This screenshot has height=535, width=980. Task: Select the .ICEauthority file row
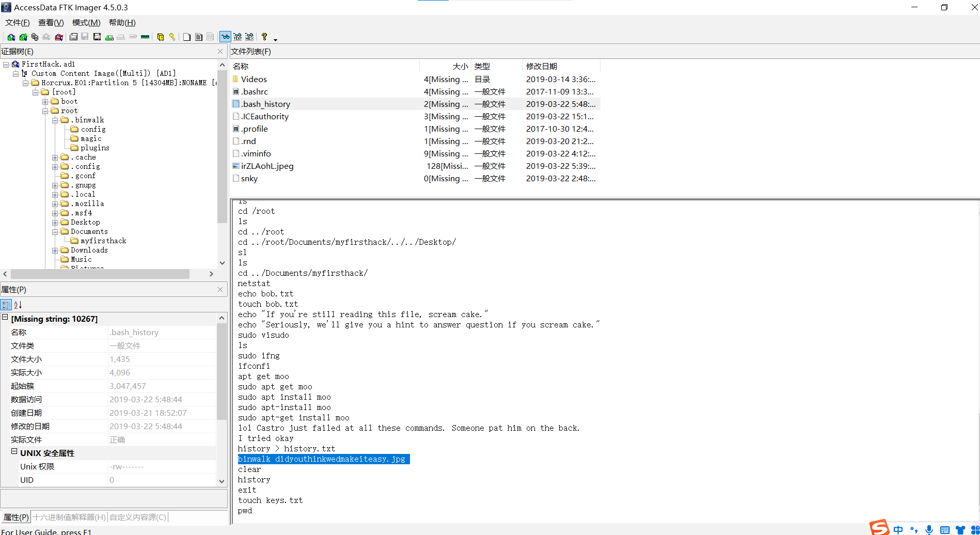[x=416, y=117]
